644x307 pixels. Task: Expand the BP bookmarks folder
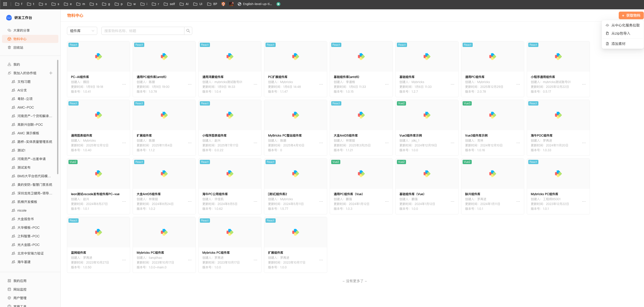(212, 4)
